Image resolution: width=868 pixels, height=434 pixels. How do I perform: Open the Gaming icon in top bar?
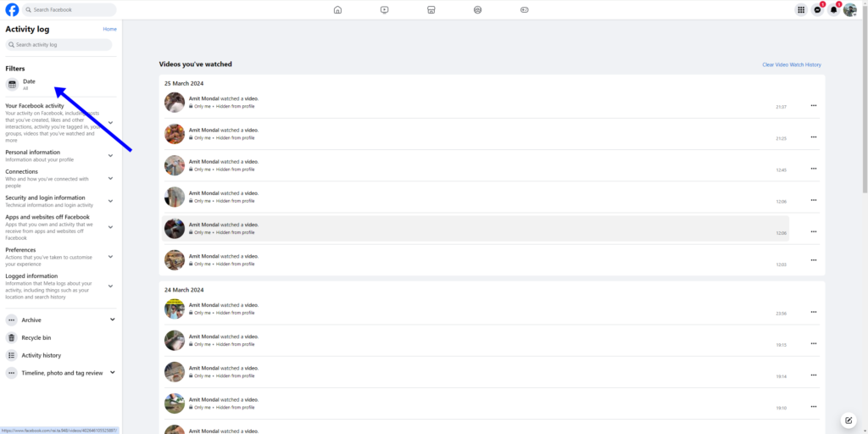pos(524,10)
